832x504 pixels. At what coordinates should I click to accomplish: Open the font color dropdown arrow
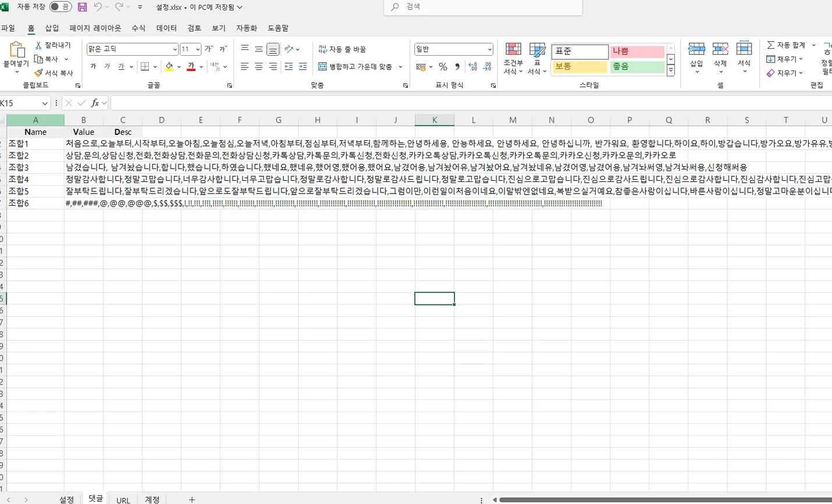[201, 67]
